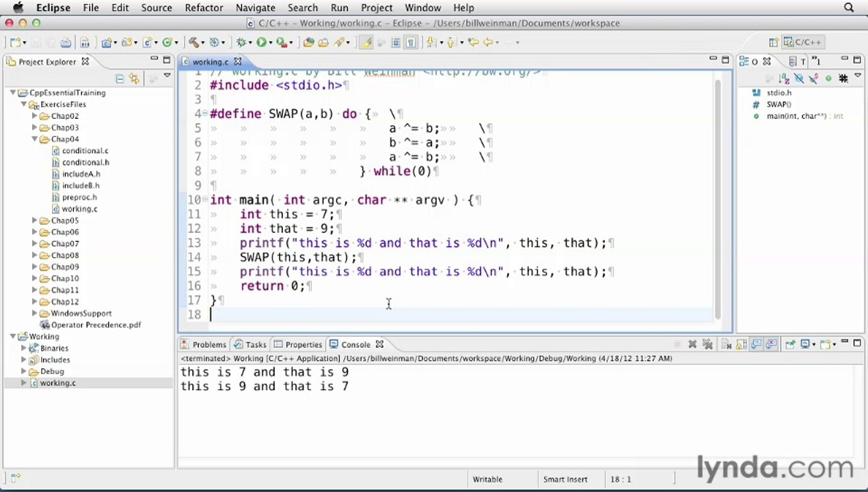This screenshot has width=868, height=492.
Task: Toggle Mark Occurrences highlighter button
Action: [x=366, y=42]
